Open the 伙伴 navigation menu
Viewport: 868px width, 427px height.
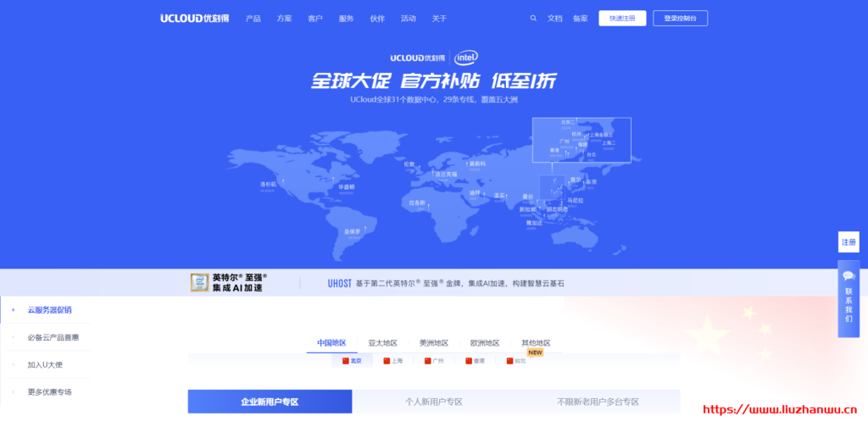click(x=377, y=19)
